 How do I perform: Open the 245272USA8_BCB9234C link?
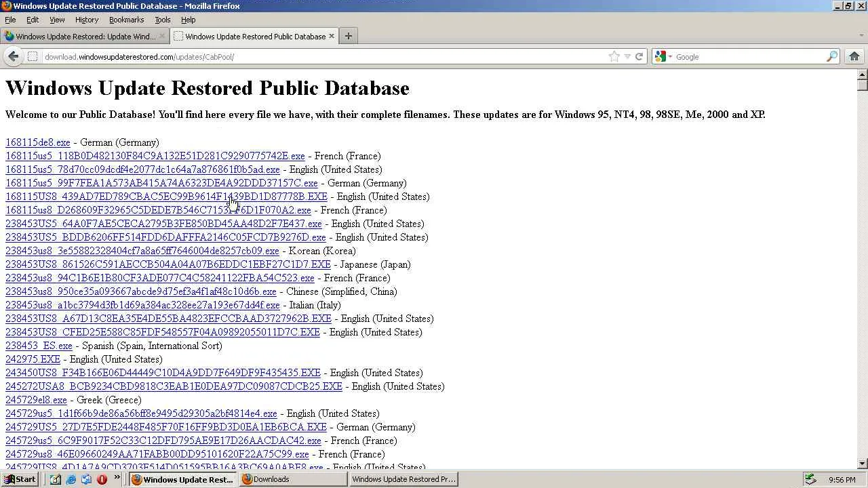coord(174,386)
